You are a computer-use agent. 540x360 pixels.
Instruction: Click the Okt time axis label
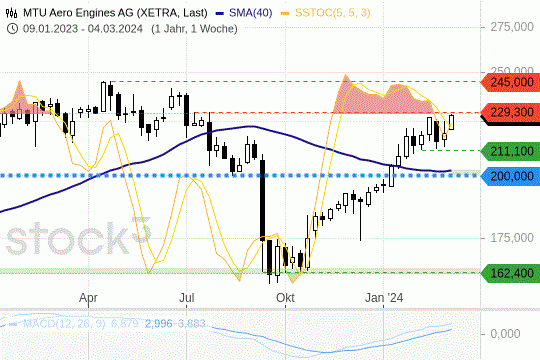pyautogui.click(x=285, y=297)
